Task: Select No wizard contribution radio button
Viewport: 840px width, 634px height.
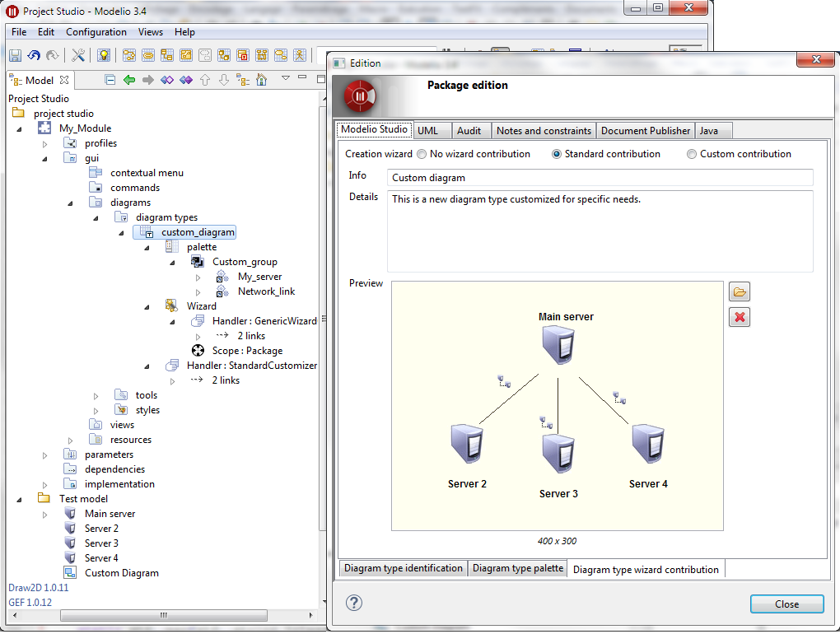Action: [422, 154]
